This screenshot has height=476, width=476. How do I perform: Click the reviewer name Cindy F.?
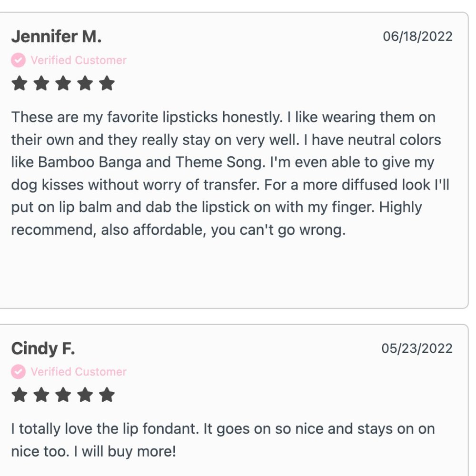43,348
